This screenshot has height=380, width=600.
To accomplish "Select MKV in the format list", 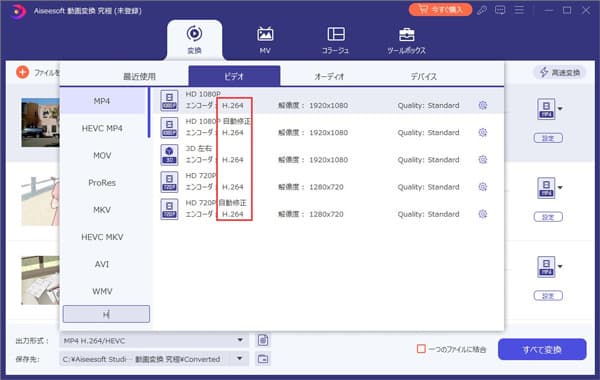I will pos(102,210).
